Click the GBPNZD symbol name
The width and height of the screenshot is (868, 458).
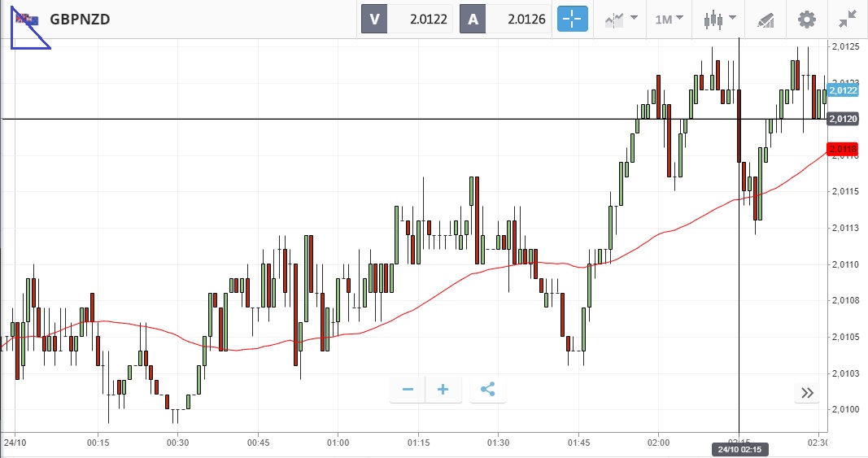tap(80, 19)
